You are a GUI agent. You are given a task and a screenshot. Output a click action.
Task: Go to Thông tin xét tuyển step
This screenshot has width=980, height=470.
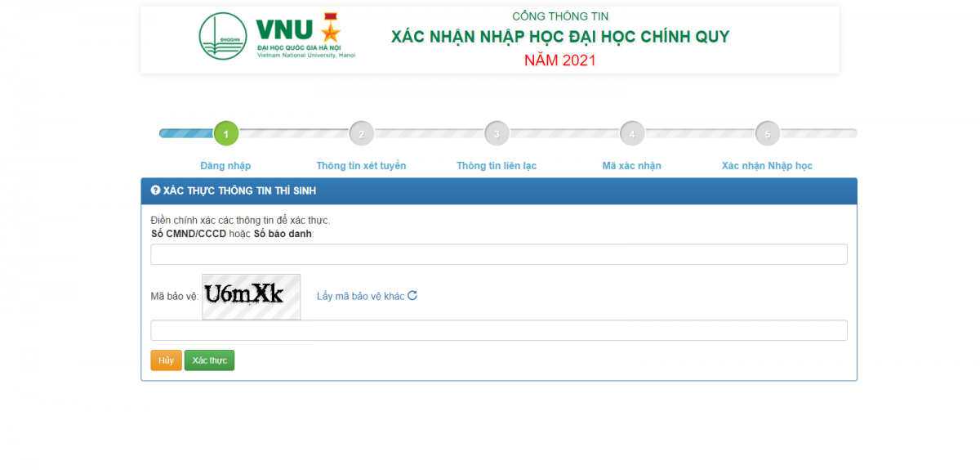pos(361,166)
